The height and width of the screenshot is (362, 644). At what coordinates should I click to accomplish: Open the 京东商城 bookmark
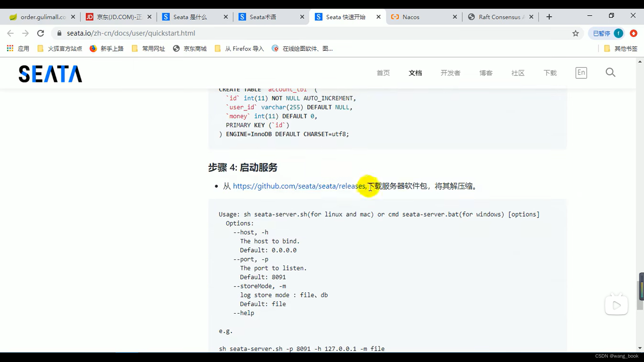click(190, 49)
